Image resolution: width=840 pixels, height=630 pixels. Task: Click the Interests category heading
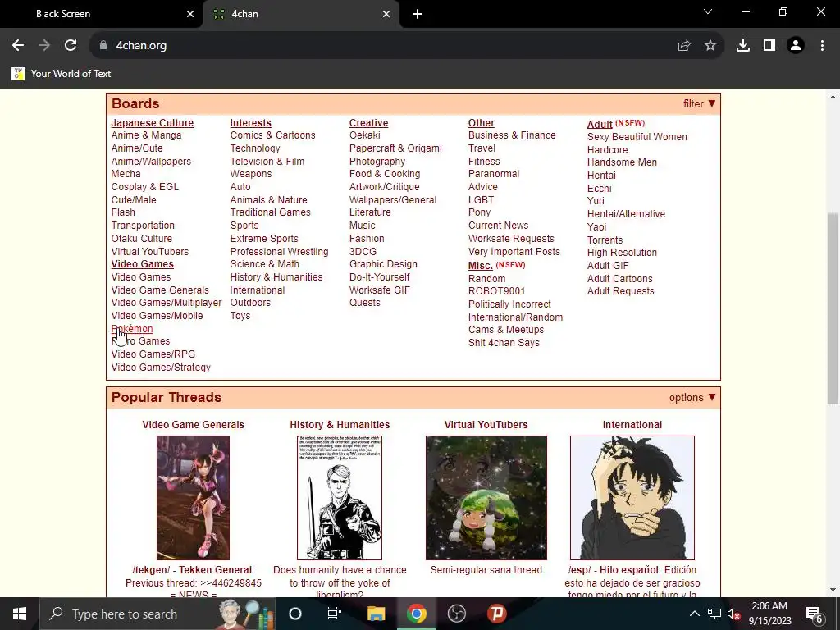251,123
